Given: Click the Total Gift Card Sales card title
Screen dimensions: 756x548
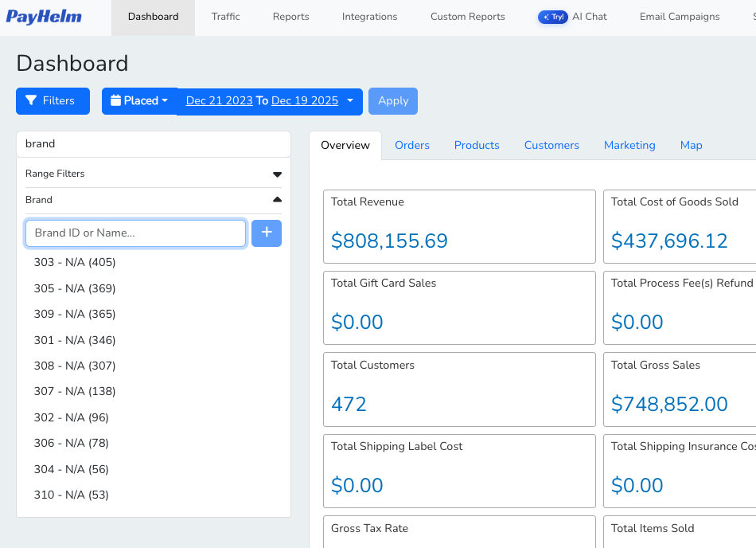Looking at the screenshot, I should (x=384, y=284).
